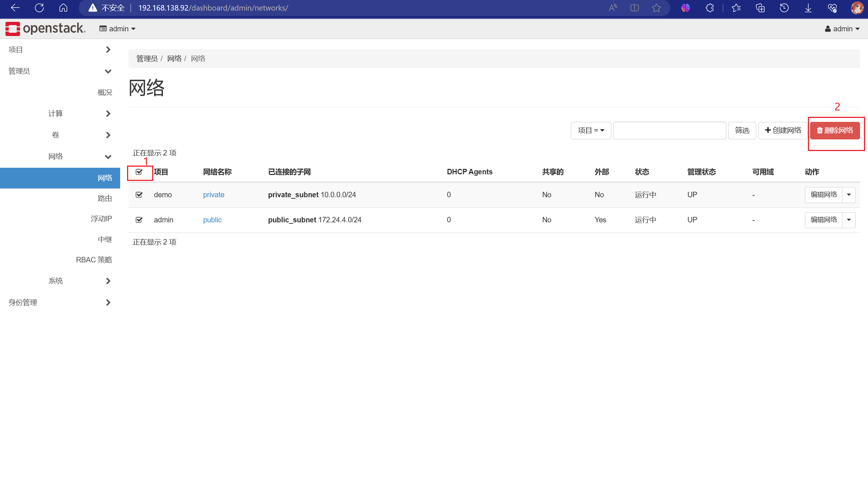Open the browser history icon
The image size is (868, 504).
[784, 8]
